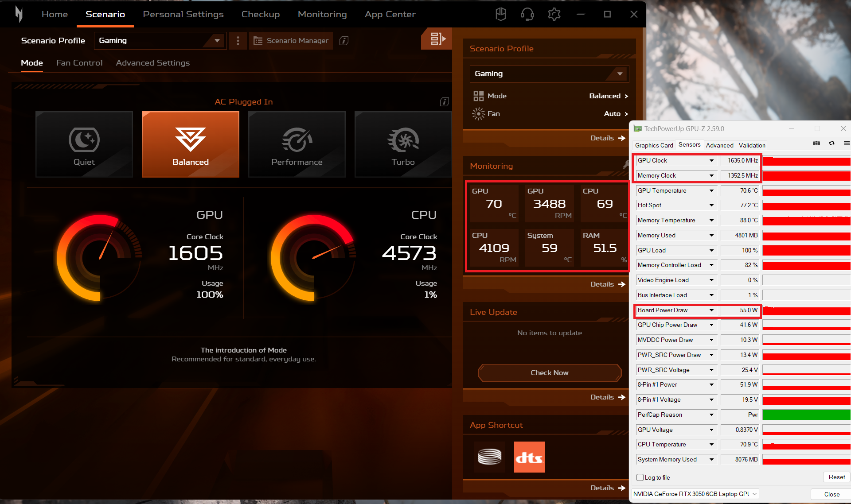Switch to the Fan Control sub-tab
The image size is (851, 504).
coord(79,63)
